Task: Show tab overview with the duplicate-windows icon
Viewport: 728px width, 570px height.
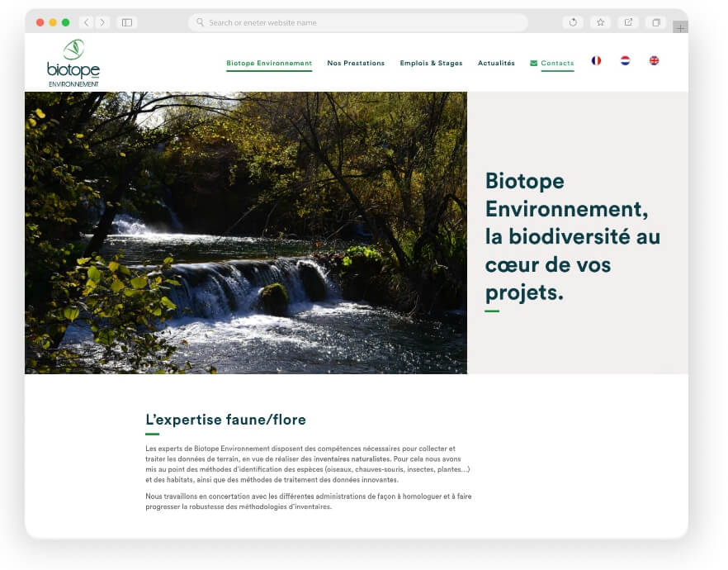Action: click(x=656, y=22)
